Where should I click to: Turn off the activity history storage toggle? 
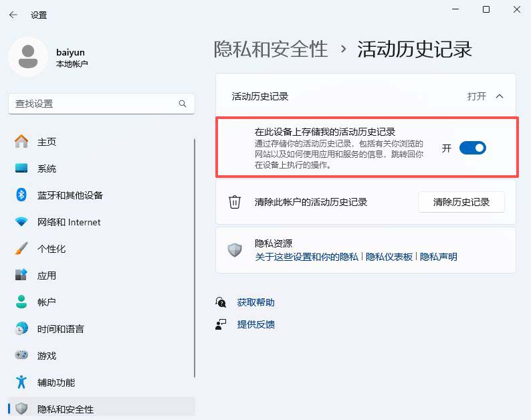(x=472, y=148)
